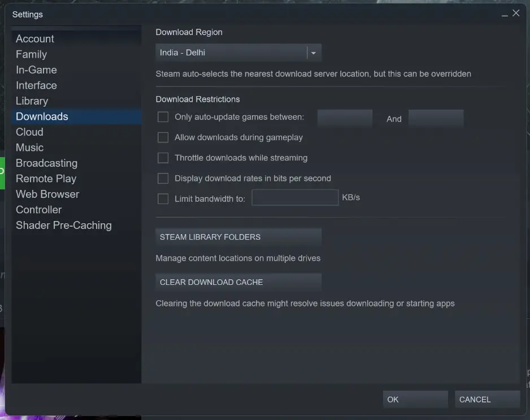The image size is (530, 420).
Task: Enable 'Display download rates in bits per second'
Action: tap(163, 178)
